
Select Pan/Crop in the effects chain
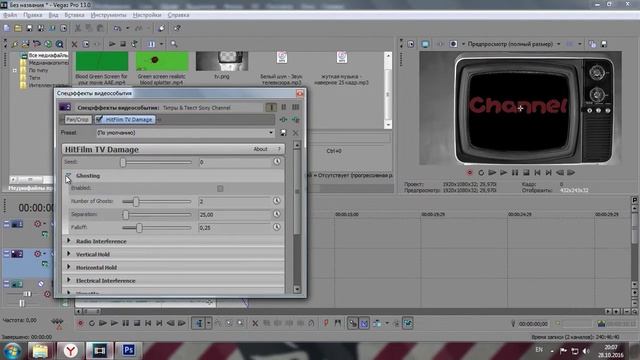(x=78, y=120)
